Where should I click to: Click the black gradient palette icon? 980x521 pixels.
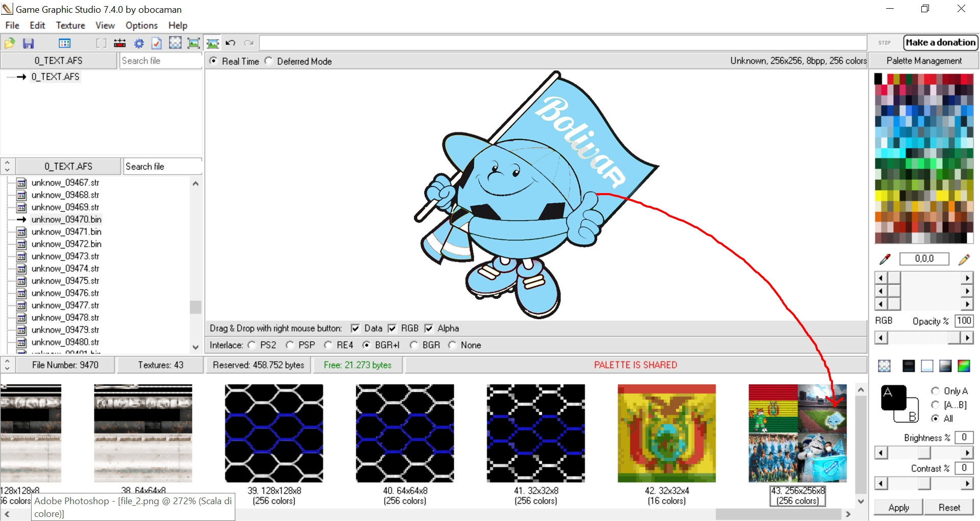tap(909, 366)
